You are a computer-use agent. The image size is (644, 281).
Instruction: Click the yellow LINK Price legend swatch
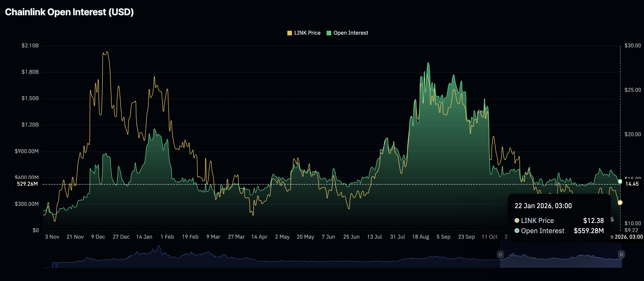point(290,33)
